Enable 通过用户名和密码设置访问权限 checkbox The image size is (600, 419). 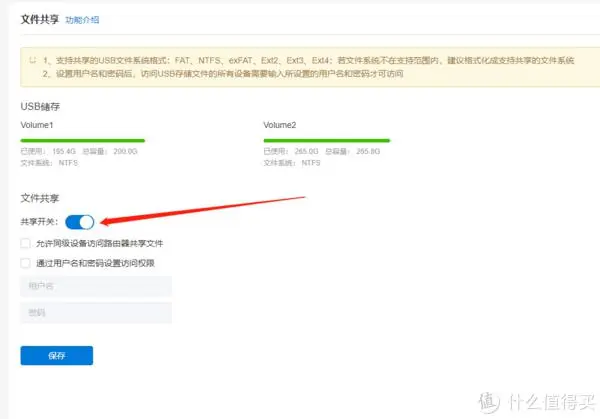click(x=26, y=263)
